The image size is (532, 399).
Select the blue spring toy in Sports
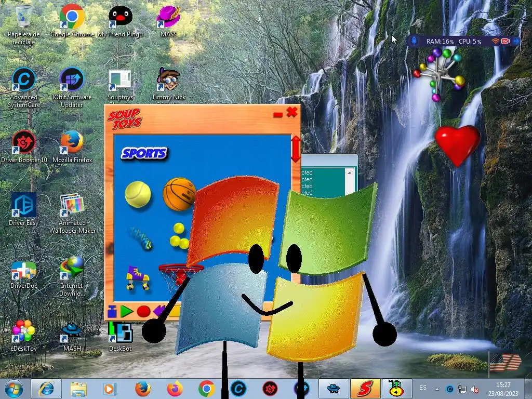[x=140, y=238]
